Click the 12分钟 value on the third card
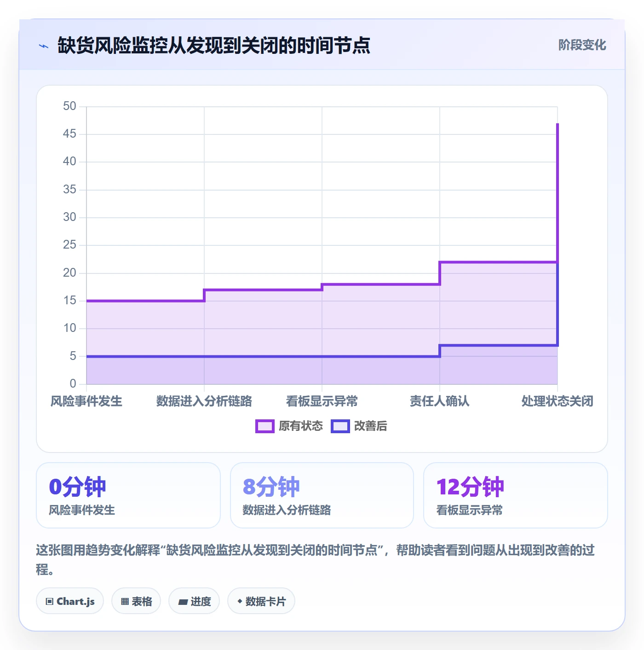 pos(470,487)
